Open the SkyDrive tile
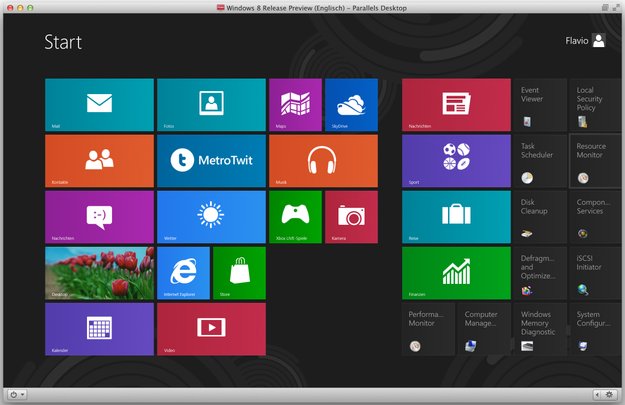Image resolution: width=625 pixels, height=405 pixels. coord(351,105)
